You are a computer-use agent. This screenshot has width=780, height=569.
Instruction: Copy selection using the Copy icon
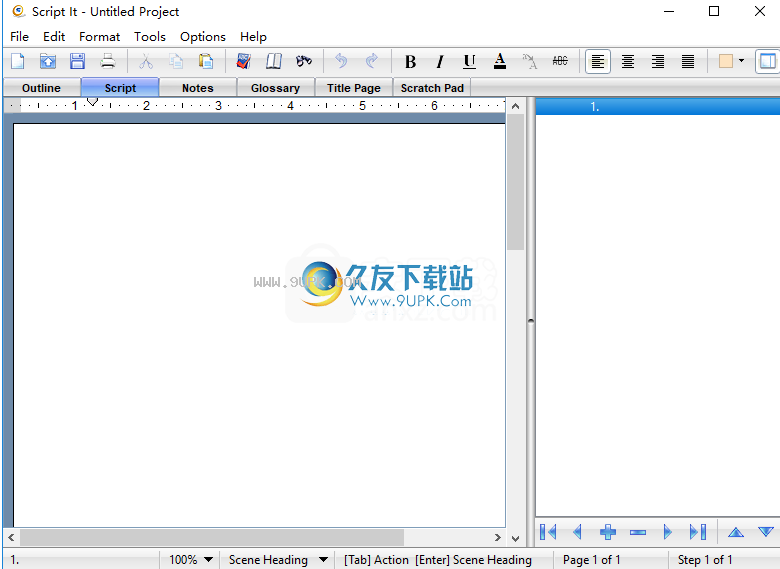(176, 62)
